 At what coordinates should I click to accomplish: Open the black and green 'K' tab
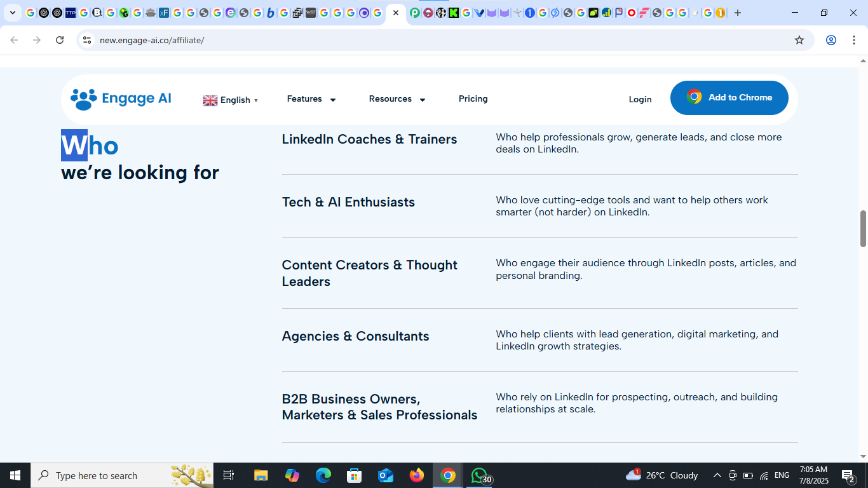pyautogui.click(x=454, y=13)
